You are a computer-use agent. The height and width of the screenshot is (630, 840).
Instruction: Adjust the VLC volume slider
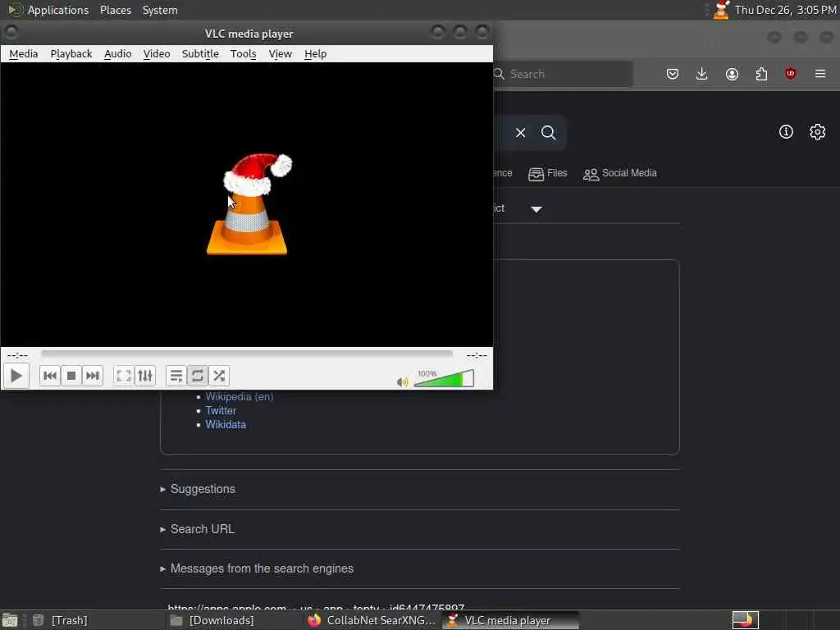click(444, 378)
